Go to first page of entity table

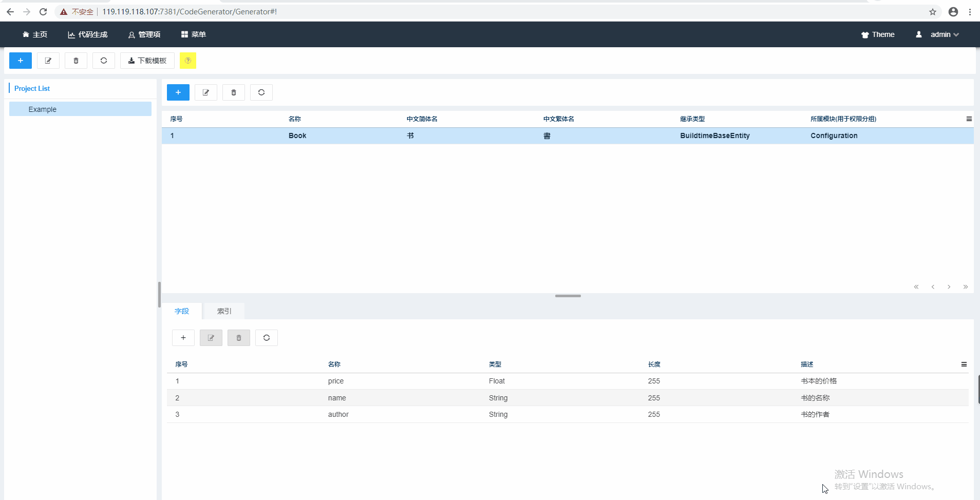tap(916, 287)
